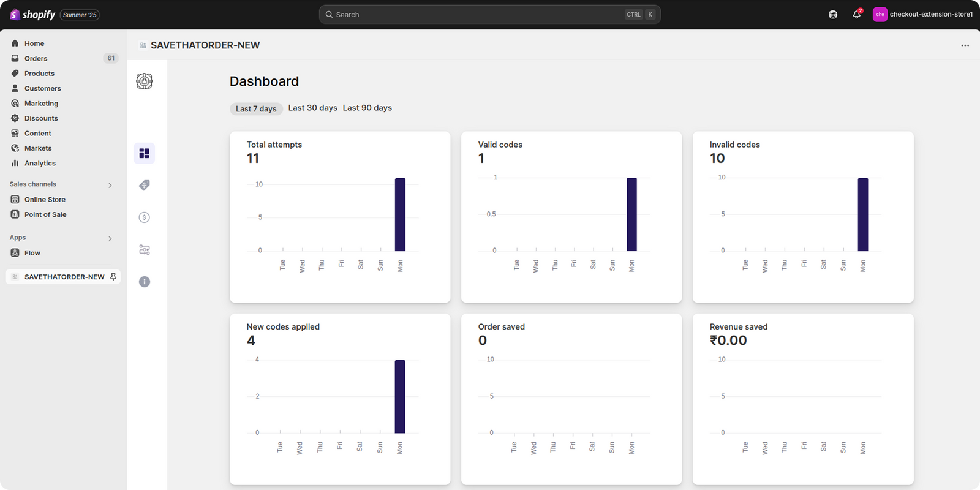
Task: Click the discount tag icon in app sidebar
Action: [144, 185]
